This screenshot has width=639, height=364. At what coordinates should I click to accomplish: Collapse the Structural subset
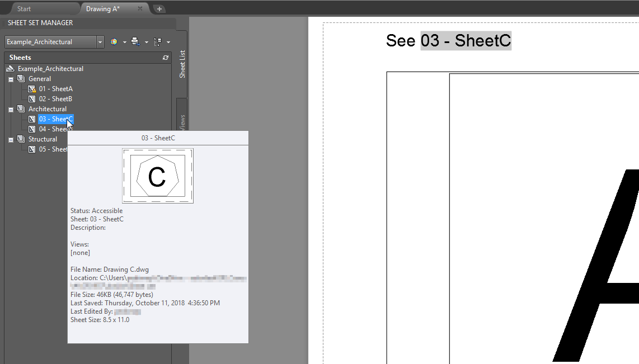coord(10,139)
